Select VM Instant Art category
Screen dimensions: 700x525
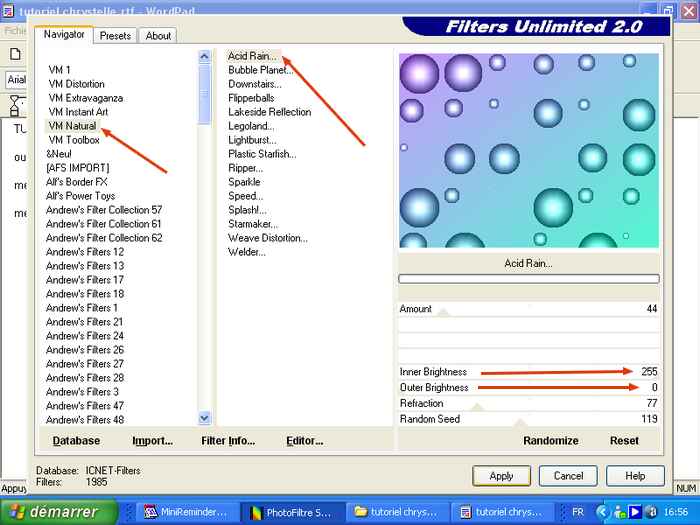[78, 112]
